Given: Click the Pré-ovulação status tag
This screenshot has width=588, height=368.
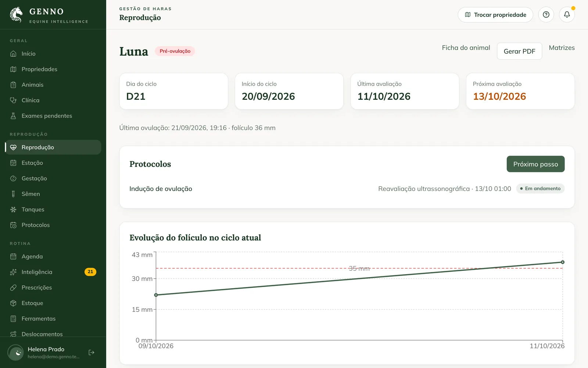Looking at the screenshot, I should (175, 51).
